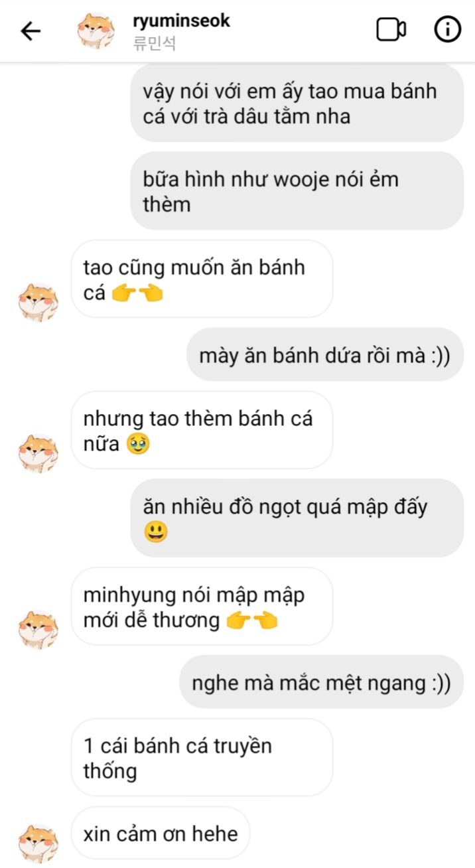
Task: Tap the message '1 cái bánh cá truyền thống'
Action: [202, 758]
